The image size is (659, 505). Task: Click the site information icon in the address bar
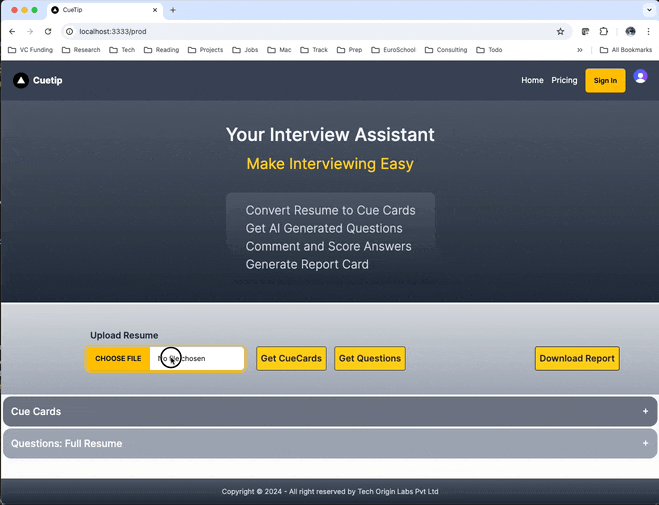[70, 32]
